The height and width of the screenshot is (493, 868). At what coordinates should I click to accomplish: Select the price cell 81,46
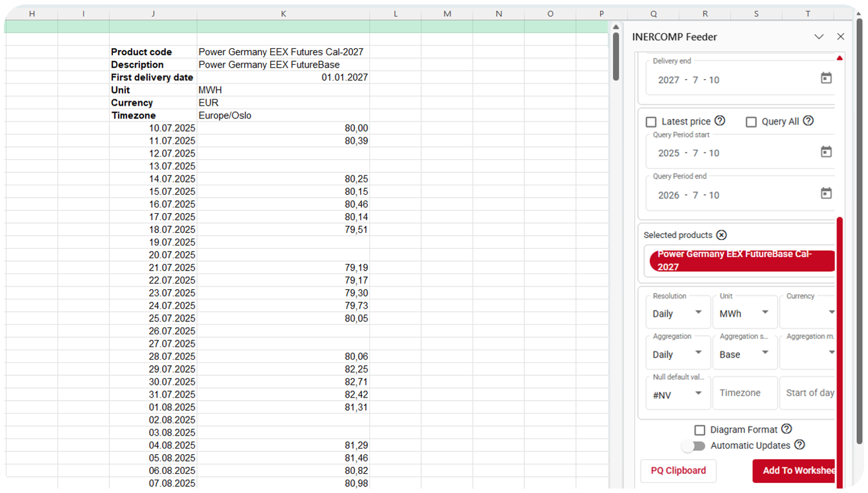tap(283, 458)
